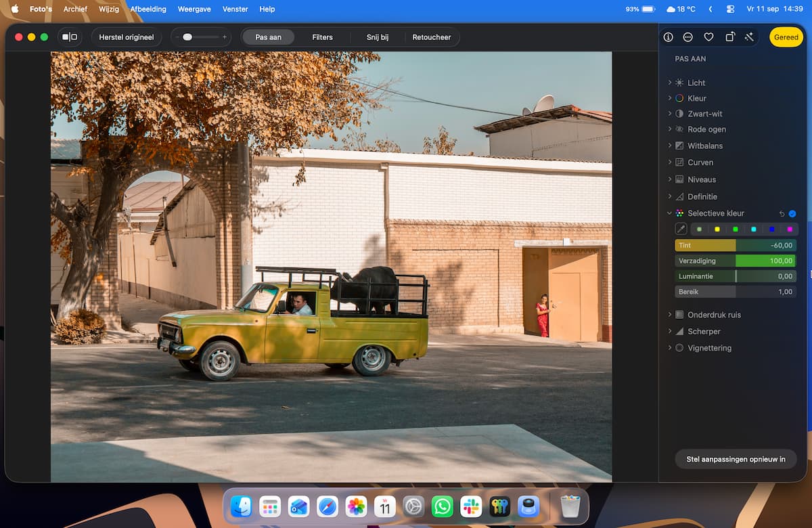Screen dimensions: 812x528
Task: Select the eyedropper in Selectieve kleur
Action: (681, 229)
